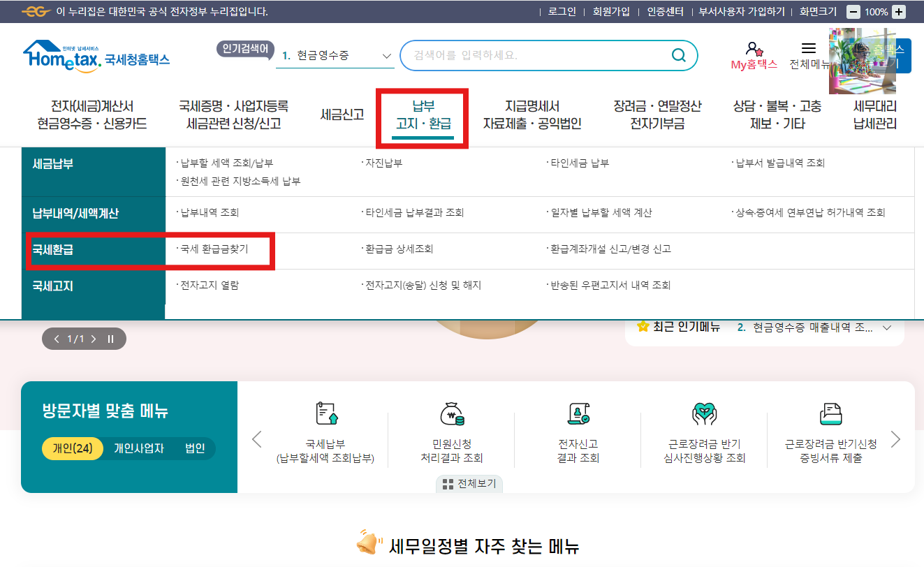Expand 전체보기 to show all menus
Viewport: 924px width, 567px height.
pyautogui.click(x=469, y=483)
